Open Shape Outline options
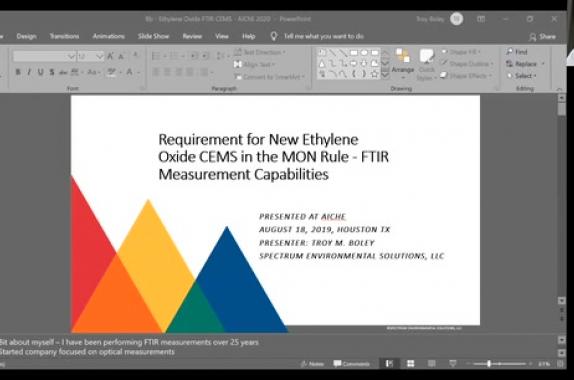574x380 pixels. pyautogui.click(x=467, y=64)
